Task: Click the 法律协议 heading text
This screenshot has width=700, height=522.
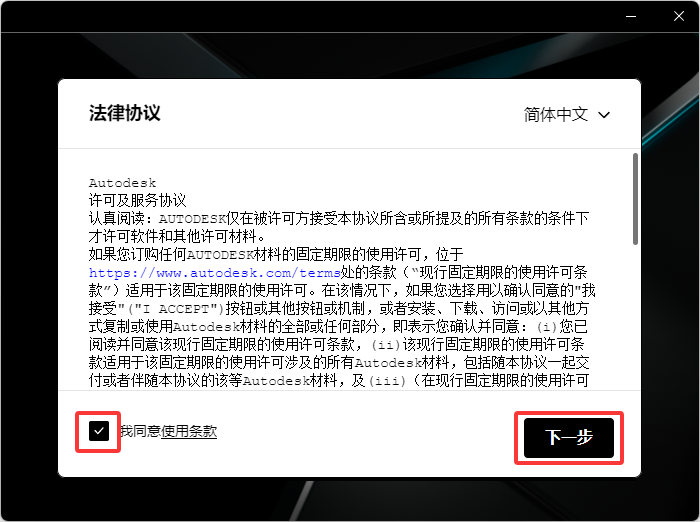Action: [x=125, y=113]
